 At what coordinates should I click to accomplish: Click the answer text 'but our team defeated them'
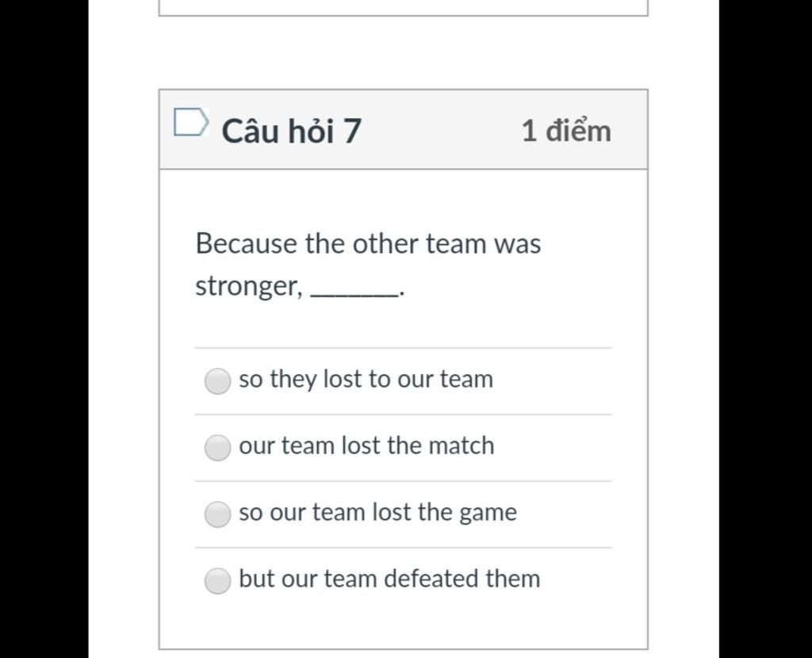point(389,578)
